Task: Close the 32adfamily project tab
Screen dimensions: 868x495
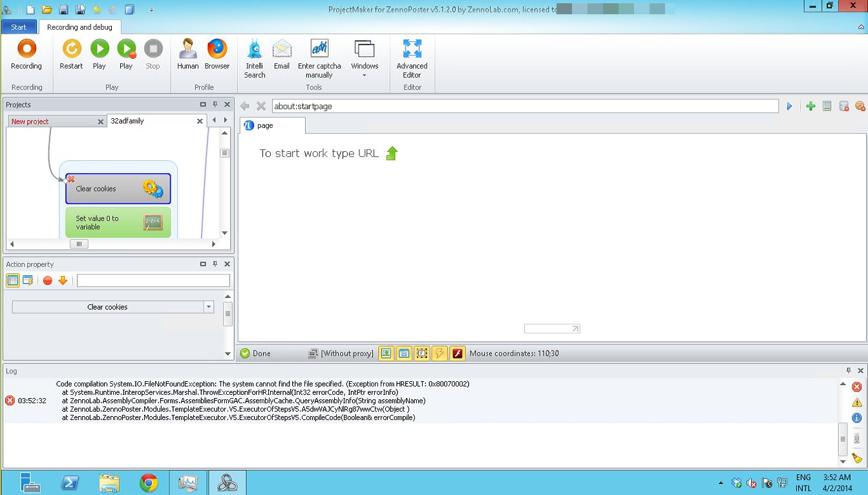Action: 200,121
